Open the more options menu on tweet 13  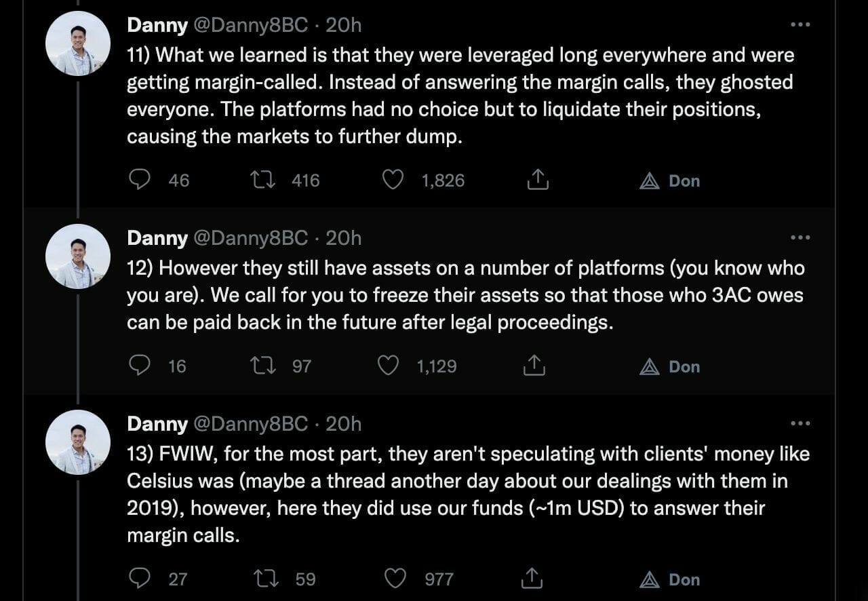coord(801,423)
